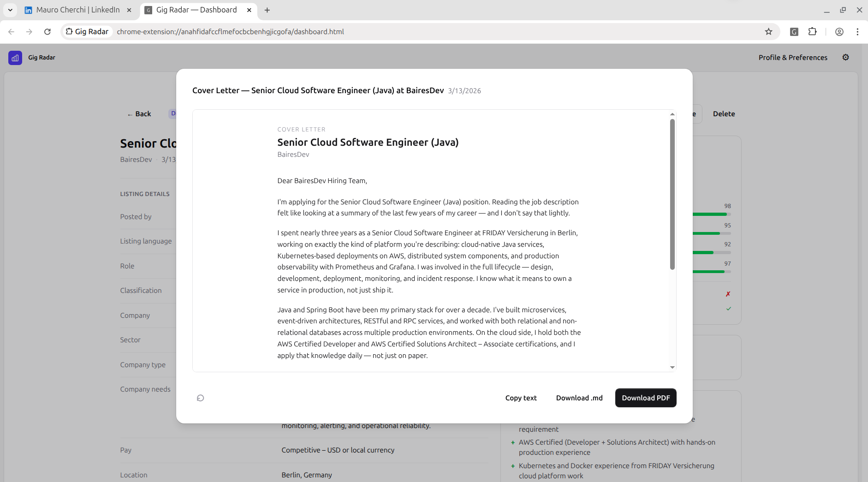Click the Gig Radar logo icon
Image resolution: width=868 pixels, height=482 pixels.
pyautogui.click(x=15, y=58)
